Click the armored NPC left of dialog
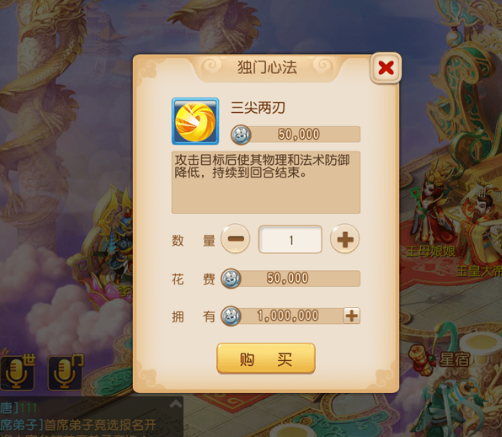Image resolution: width=502 pixels, height=437 pixels. 115,247
